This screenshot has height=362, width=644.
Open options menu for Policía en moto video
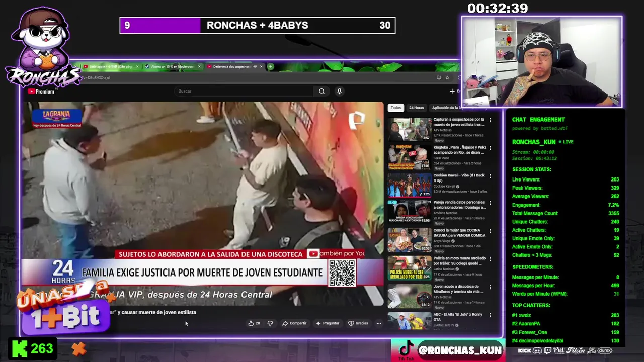(490, 259)
